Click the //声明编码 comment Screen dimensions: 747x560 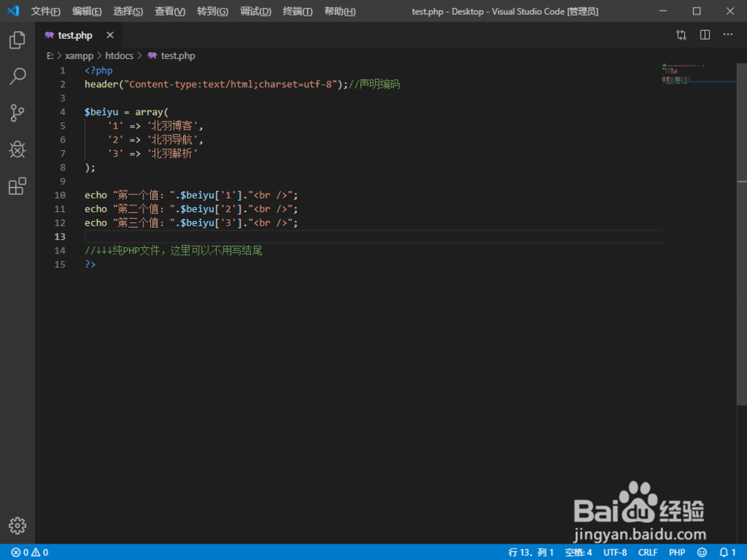[x=374, y=84]
